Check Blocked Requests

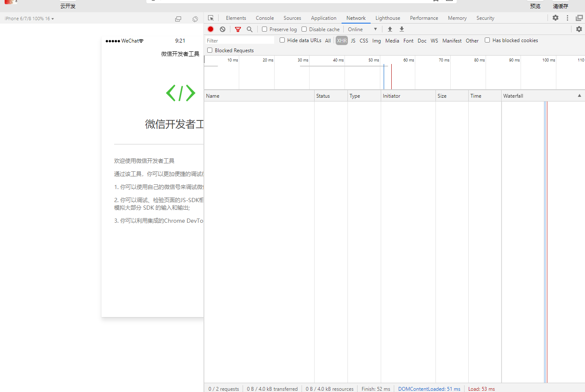pos(210,50)
